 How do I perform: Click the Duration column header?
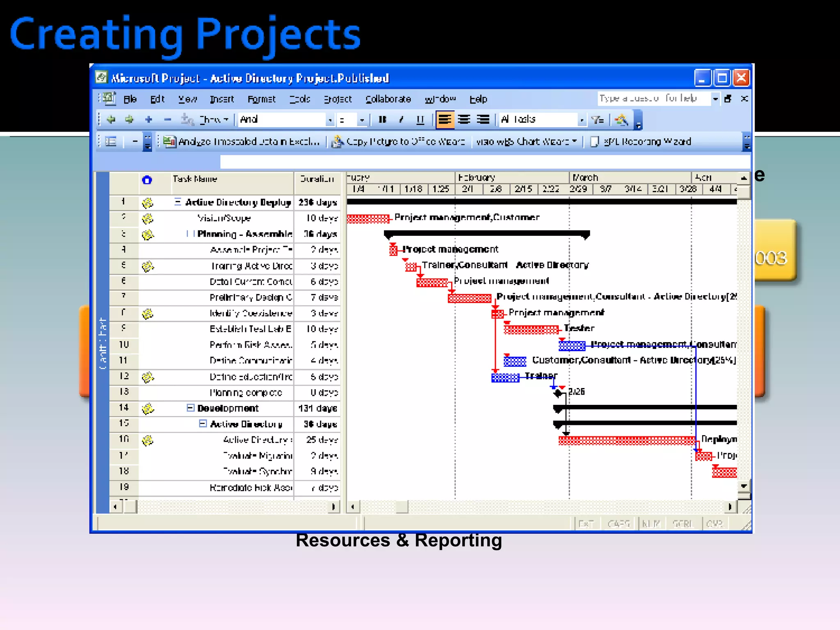pyautogui.click(x=317, y=183)
